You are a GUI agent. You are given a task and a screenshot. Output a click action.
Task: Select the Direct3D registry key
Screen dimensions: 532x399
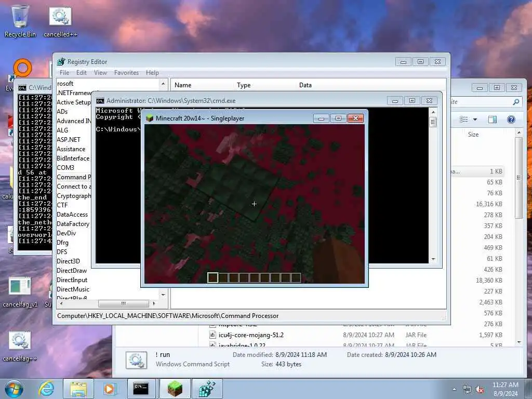[x=68, y=261]
